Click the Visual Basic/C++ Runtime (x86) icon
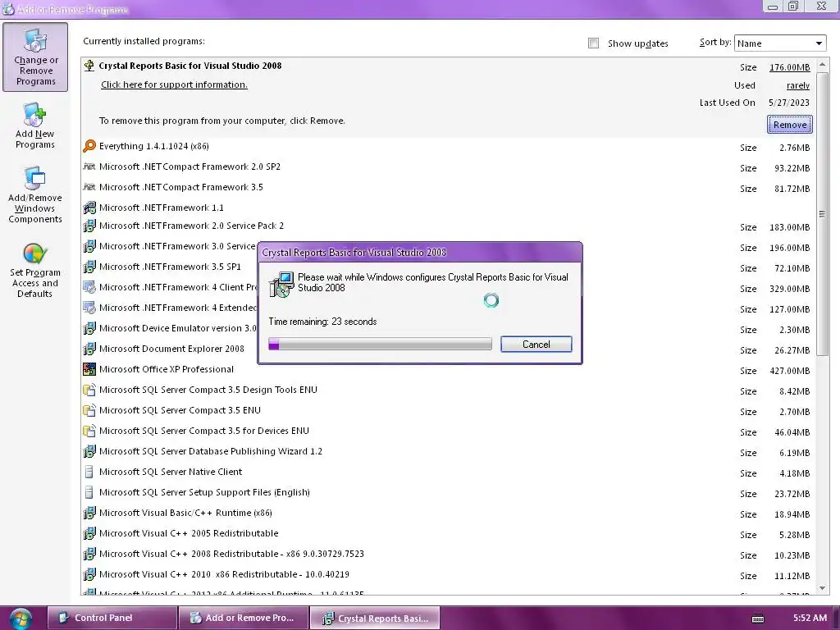Screen dimensions: 840x630 (89, 513)
